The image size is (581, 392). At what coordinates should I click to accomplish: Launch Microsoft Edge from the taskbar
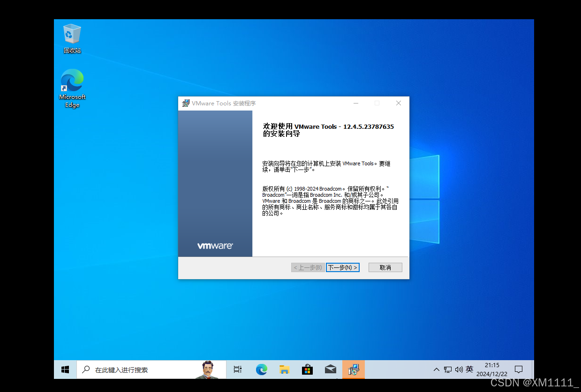(261, 370)
